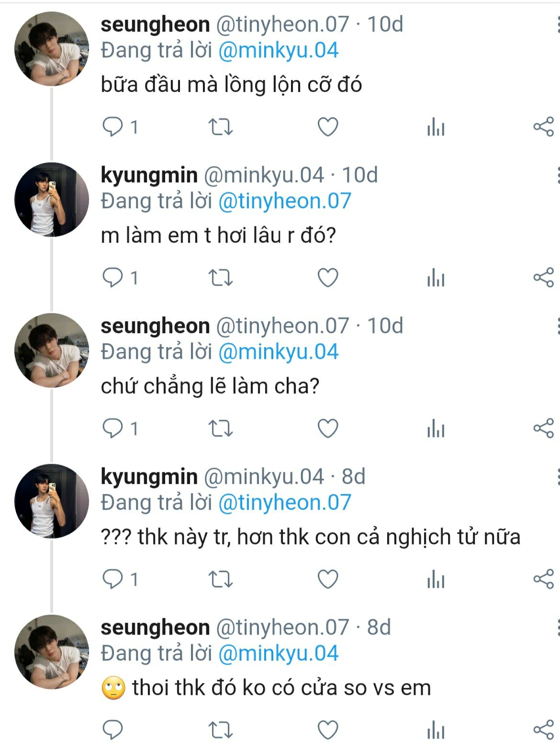The height and width of the screenshot is (752, 560).
Task: Share seungheon's "bữa đầu mà lồng lộn" reply
Action: tap(543, 127)
